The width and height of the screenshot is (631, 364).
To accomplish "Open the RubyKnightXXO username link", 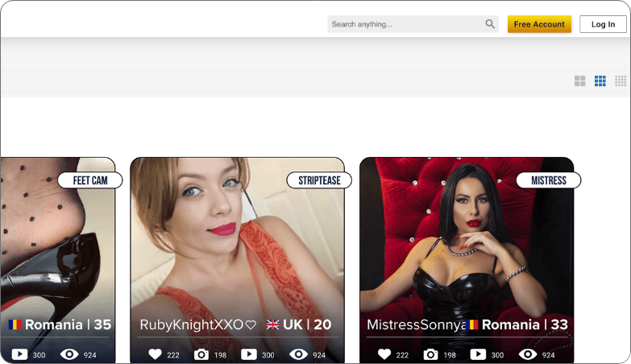I will click(x=191, y=325).
